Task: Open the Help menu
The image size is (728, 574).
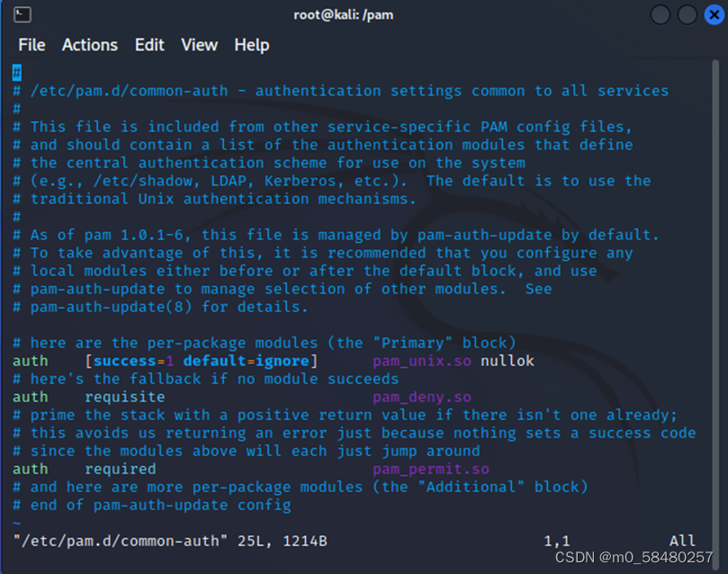Action: (252, 45)
